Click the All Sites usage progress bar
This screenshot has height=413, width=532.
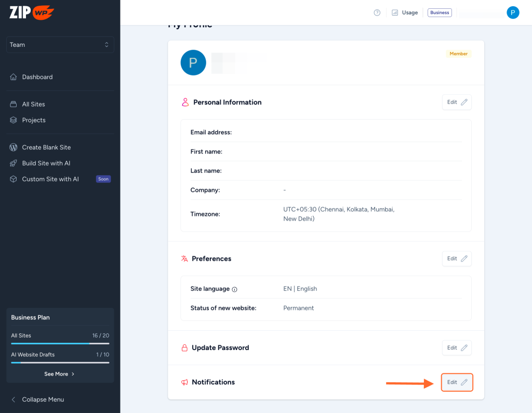(x=60, y=343)
